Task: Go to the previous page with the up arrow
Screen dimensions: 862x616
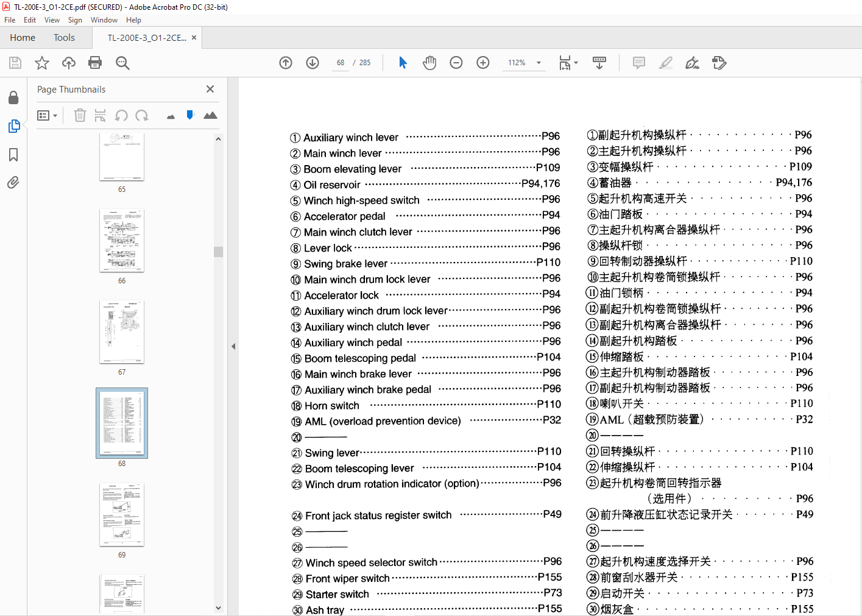Action: [286, 63]
